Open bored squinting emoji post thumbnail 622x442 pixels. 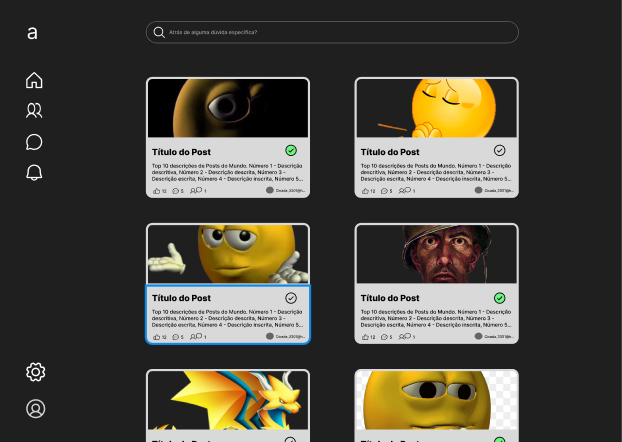coord(436,400)
